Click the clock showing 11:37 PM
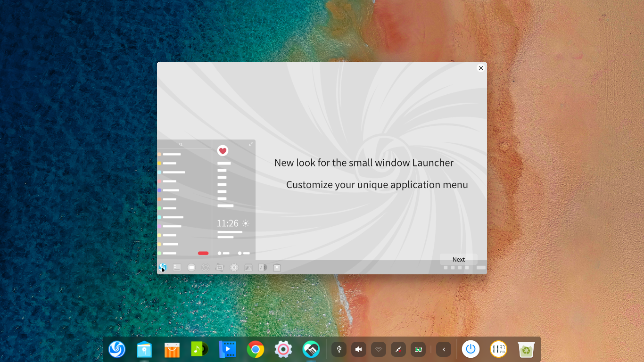 click(498, 349)
